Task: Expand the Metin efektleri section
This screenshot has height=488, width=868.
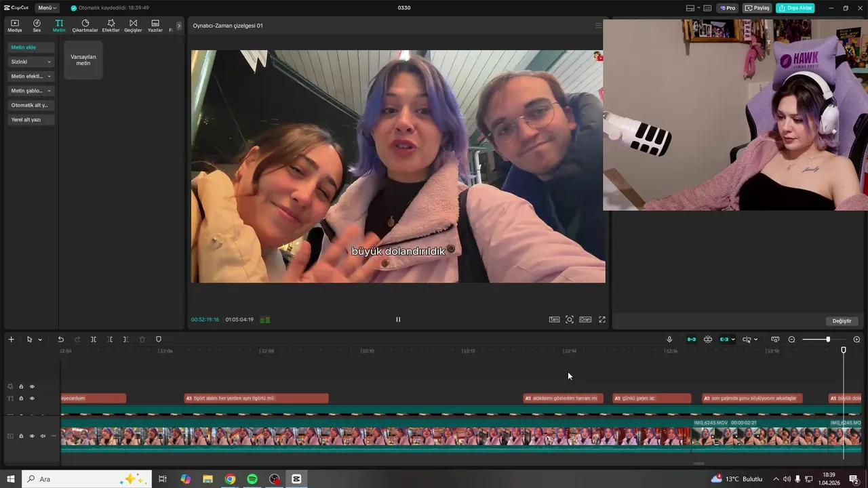Action: [x=31, y=76]
